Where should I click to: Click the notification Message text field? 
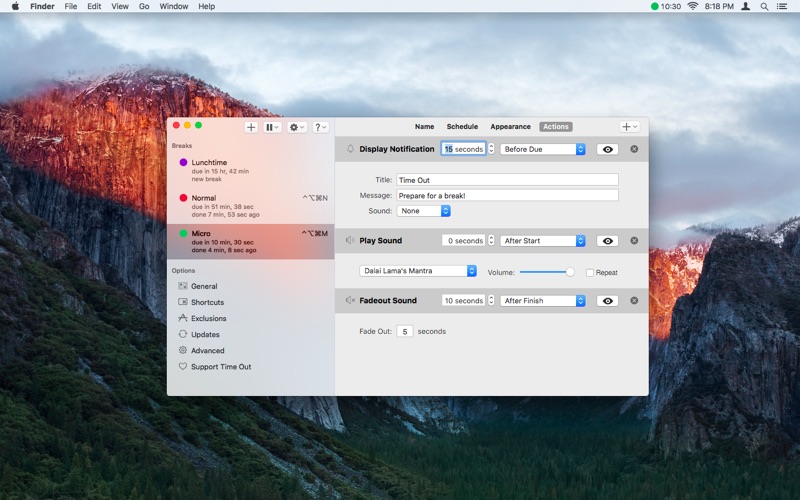click(x=507, y=195)
